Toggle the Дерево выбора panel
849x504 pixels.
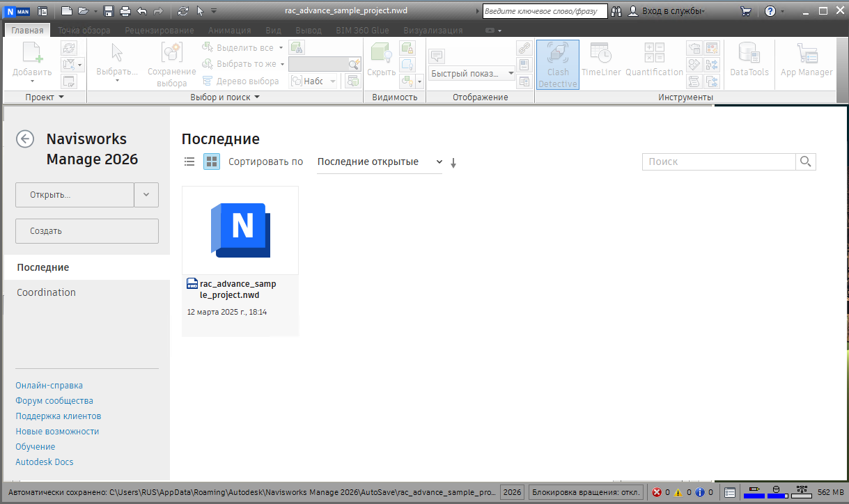click(x=240, y=81)
